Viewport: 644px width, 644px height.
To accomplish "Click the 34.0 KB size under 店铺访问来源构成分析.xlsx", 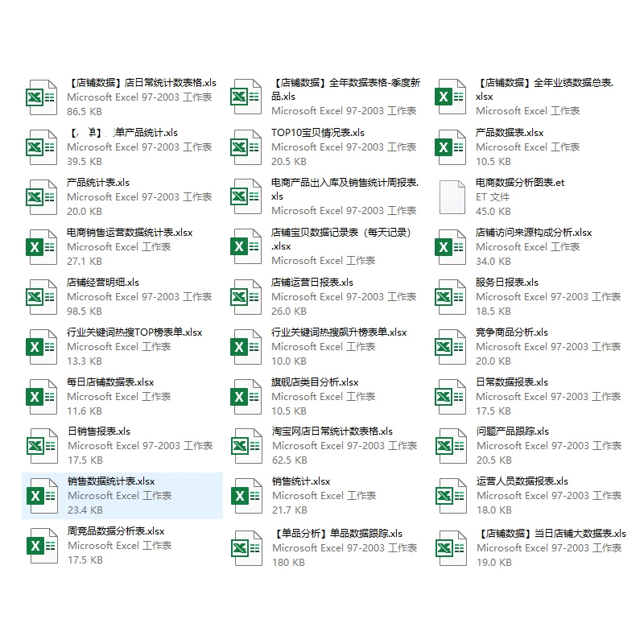I will point(493,261).
